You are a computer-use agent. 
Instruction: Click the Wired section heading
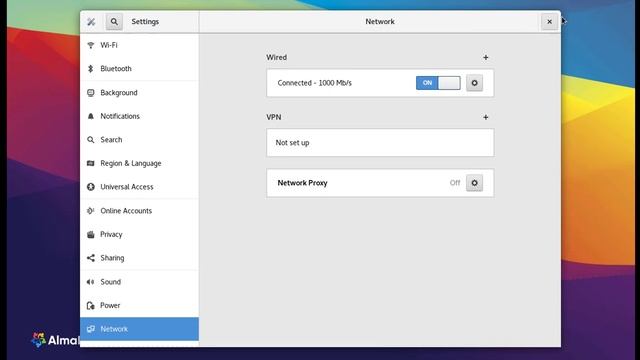[x=277, y=58]
